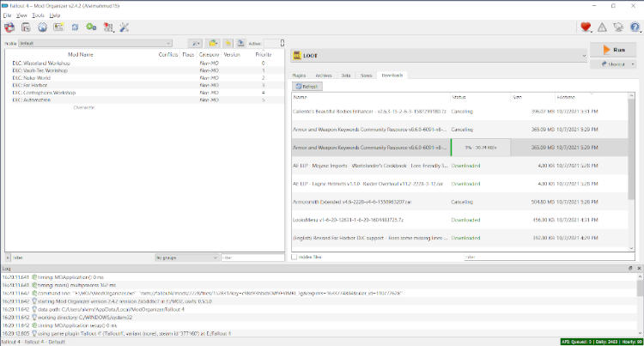644x346 pixels.
Task: Click the update available toolbar icon
Action: (x=618, y=27)
